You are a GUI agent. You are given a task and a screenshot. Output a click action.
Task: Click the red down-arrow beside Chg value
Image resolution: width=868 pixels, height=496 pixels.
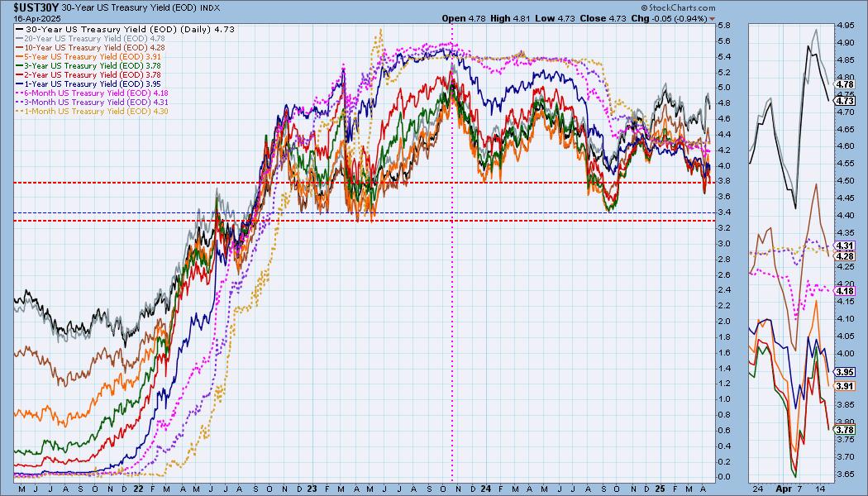[x=713, y=19]
